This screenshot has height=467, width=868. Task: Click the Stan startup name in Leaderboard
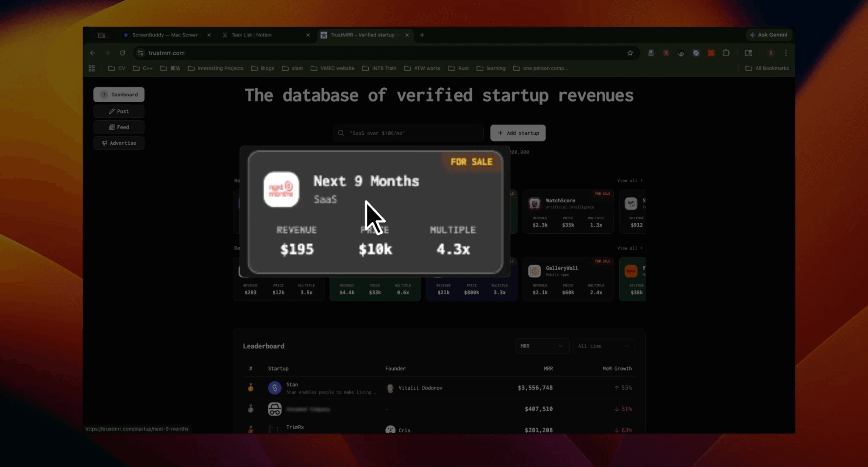(x=292, y=385)
